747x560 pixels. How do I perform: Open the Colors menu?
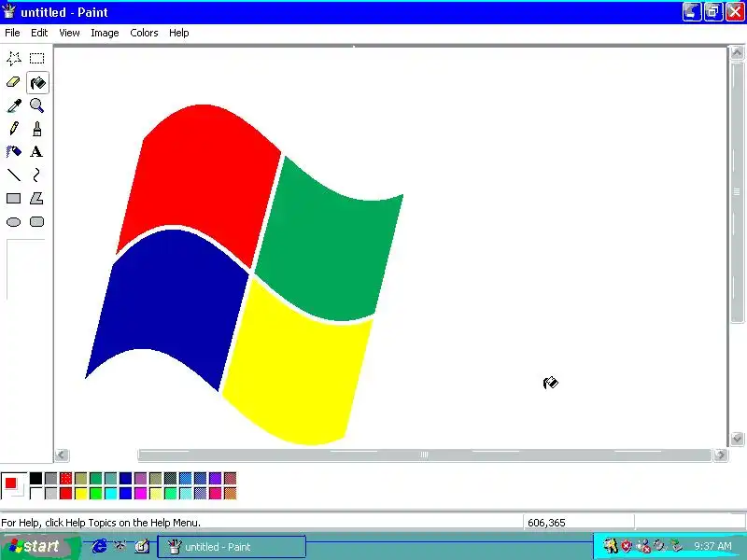pyautogui.click(x=144, y=33)
